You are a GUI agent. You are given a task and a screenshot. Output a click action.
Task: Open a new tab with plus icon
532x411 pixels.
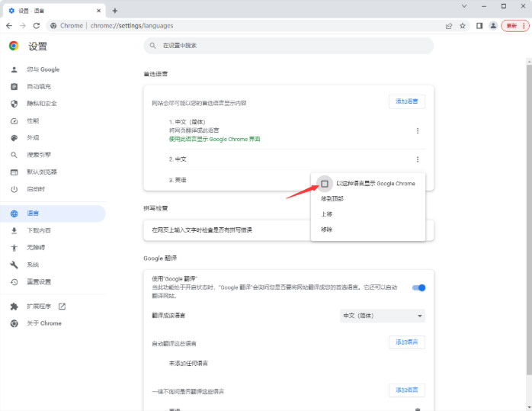click(x=115, y=11)
